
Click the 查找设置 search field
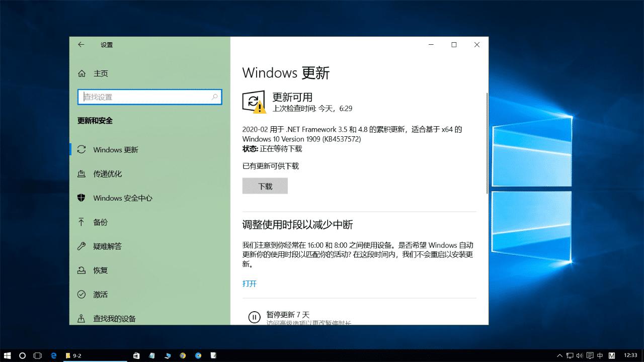[149, 97]
